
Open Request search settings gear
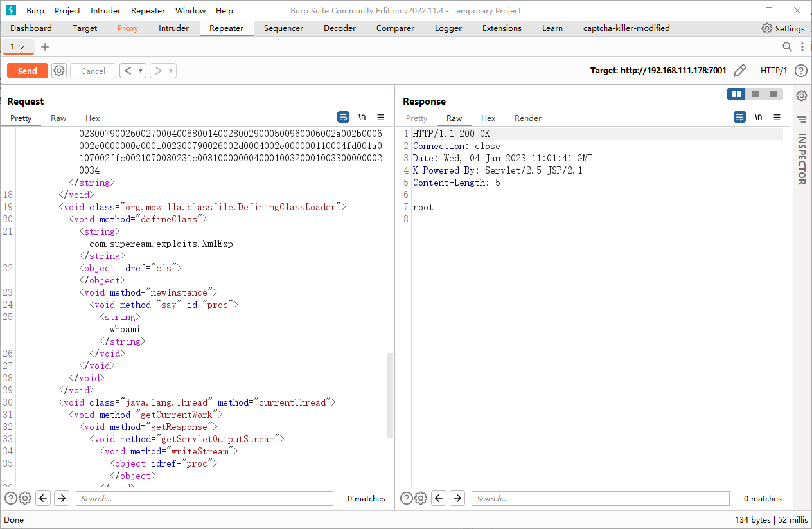tap(25, 498)
